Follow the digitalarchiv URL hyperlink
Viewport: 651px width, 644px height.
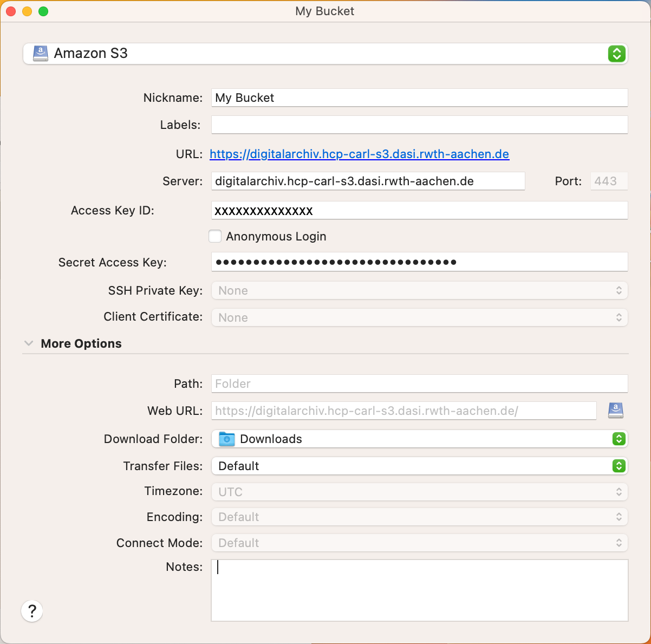(359, 154)
